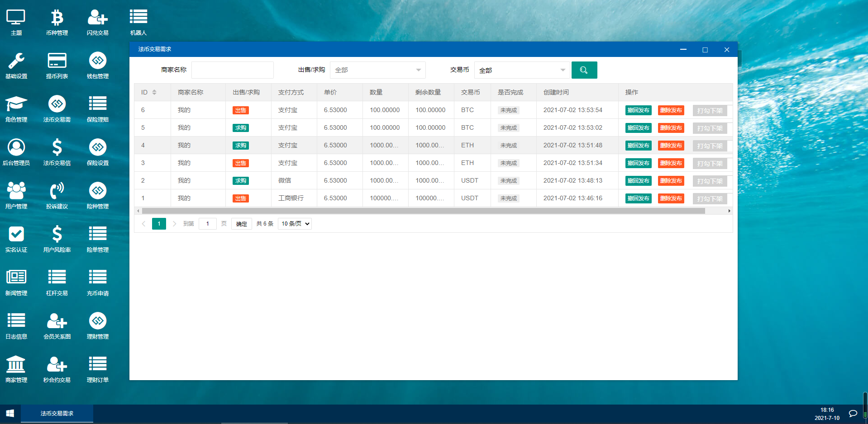Click 打勾下架 for row ID 6

710,111
